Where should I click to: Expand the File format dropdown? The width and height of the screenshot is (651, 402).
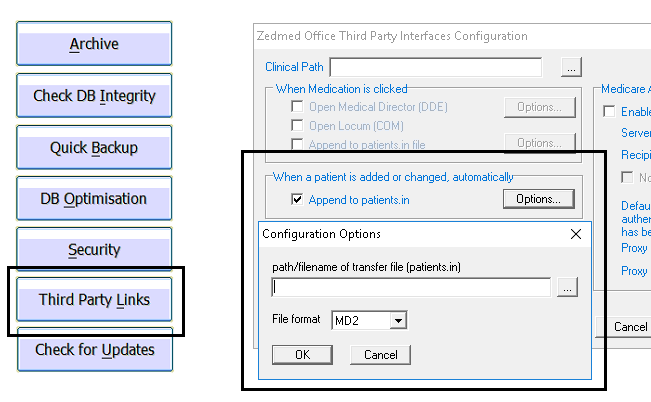point(398,320)
